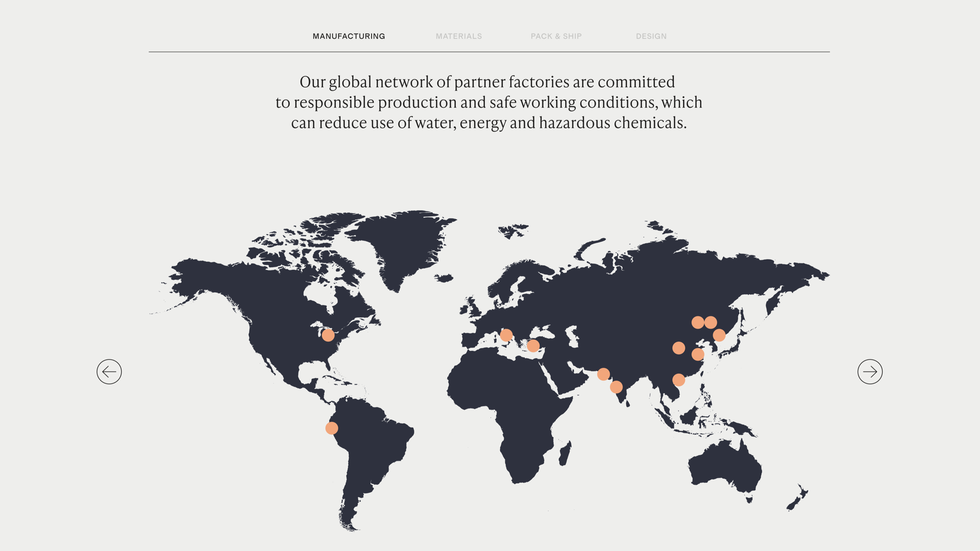The image size is (980, 551).
Task: Switch to the Materials tab
Action: tap(458, 36)
